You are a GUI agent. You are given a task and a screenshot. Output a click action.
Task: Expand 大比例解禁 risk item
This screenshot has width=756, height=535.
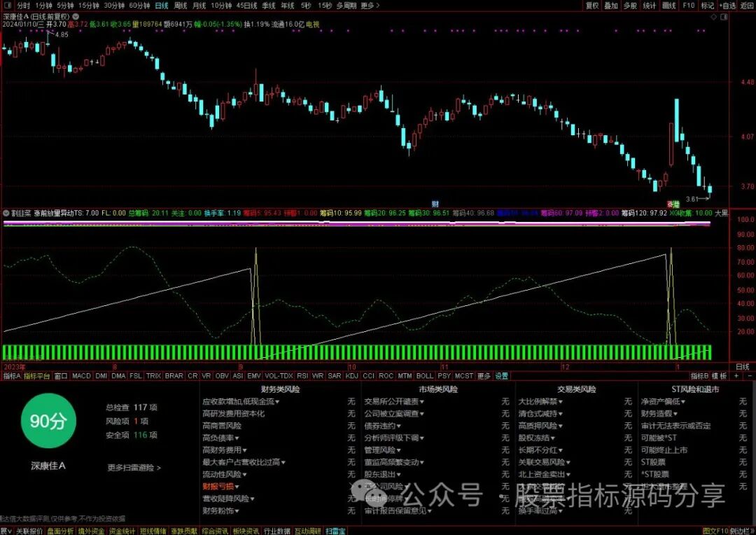[540, 401]
